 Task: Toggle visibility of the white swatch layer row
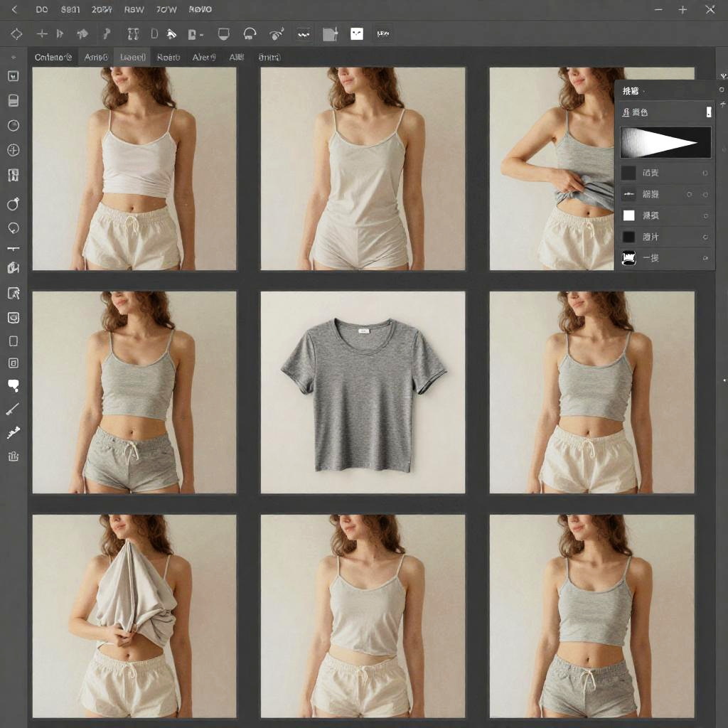click(x=705, y=215)
